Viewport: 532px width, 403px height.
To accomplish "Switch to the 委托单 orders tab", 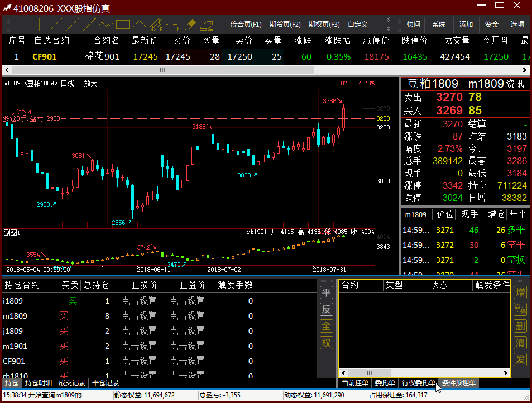I will (385, 383).
